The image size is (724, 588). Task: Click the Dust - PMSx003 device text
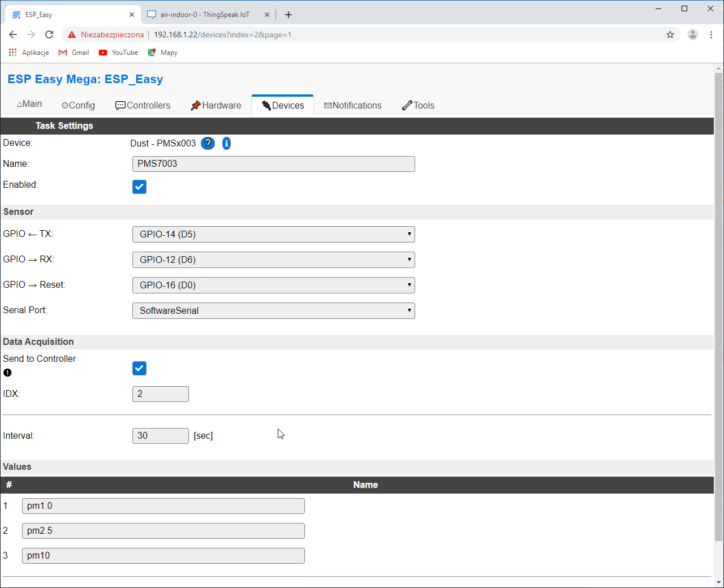point(163,143)
